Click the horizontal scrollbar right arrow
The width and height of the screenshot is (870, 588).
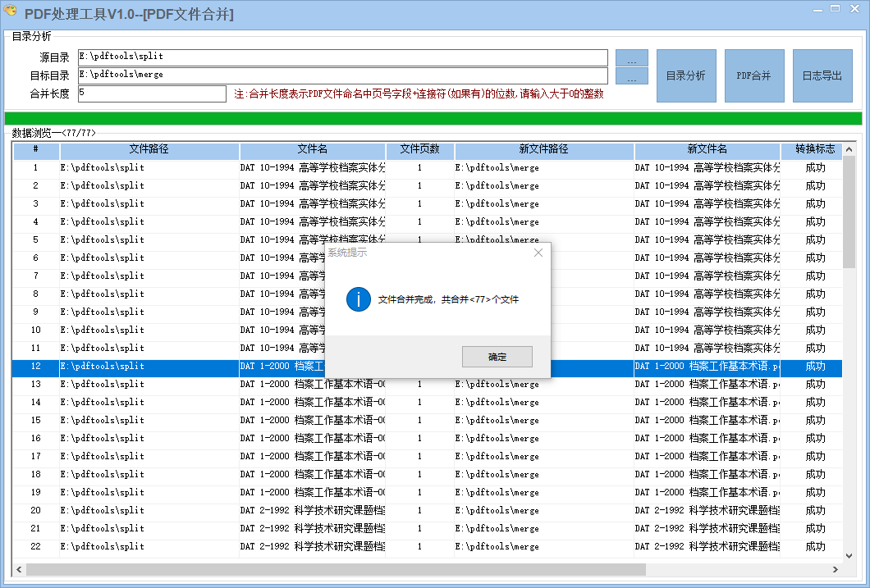point(836,569)
